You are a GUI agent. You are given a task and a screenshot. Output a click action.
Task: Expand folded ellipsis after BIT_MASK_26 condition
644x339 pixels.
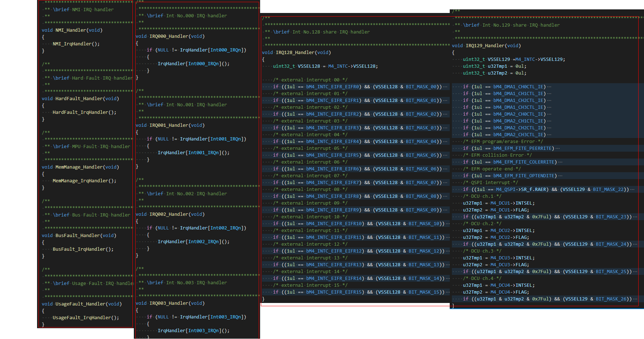pos(635,299)
